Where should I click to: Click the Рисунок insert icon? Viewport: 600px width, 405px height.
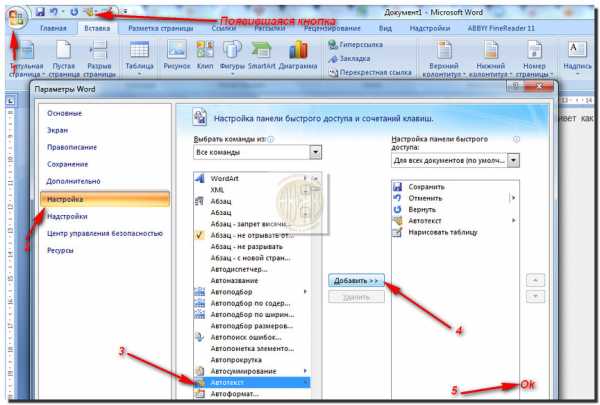point(177,55)
